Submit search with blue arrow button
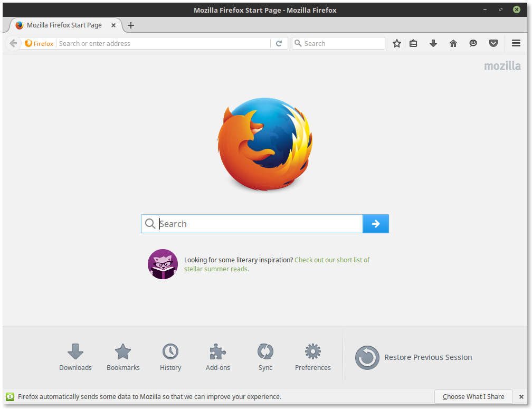This screenshot has width=532, height=409. (376, 224)
